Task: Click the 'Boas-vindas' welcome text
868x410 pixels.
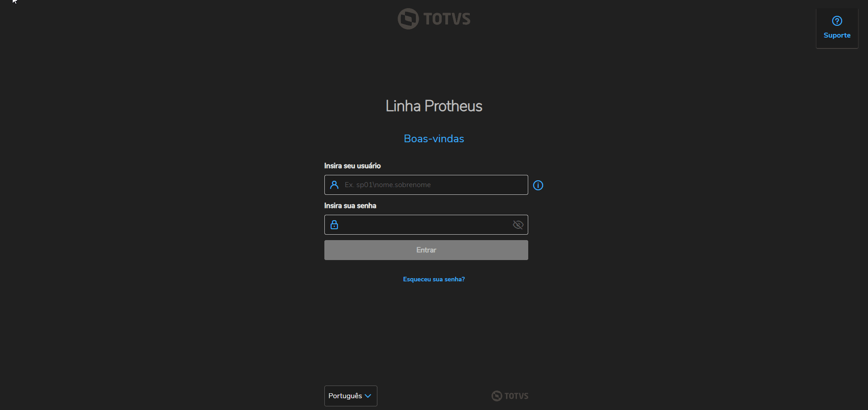Action: click(434, 139)
